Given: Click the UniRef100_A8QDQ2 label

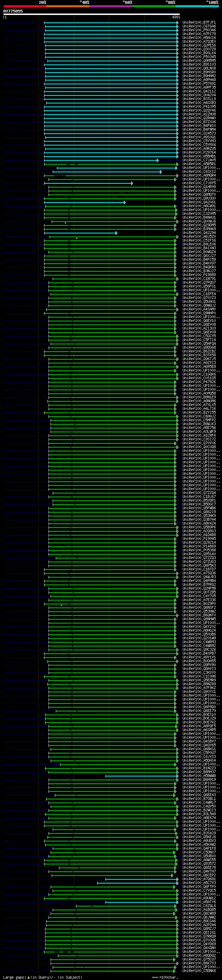Looking at the screenshot, I should point(199,955).
